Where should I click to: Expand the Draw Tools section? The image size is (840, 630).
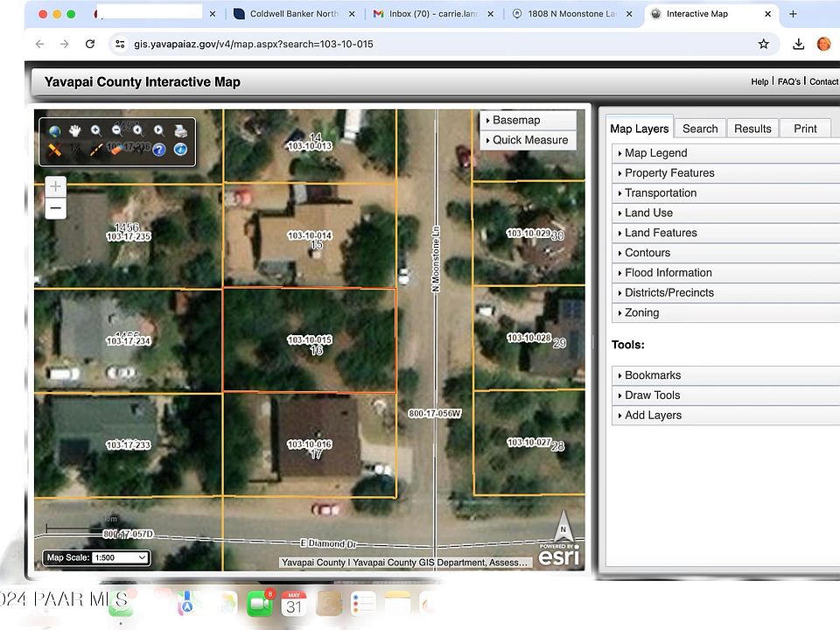click(725, 395)
